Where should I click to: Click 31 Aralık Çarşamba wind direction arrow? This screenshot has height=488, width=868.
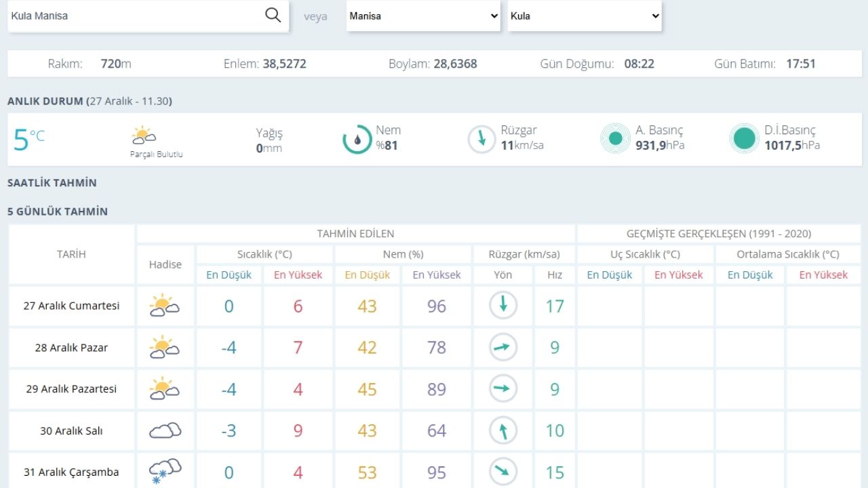[x=503, y=472]
